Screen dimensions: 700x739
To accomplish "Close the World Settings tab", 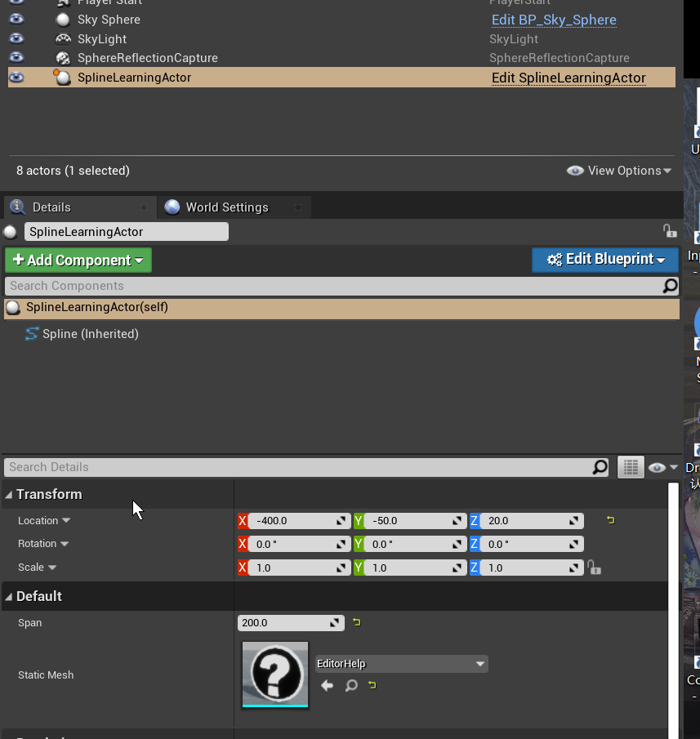I will point(298,207).
